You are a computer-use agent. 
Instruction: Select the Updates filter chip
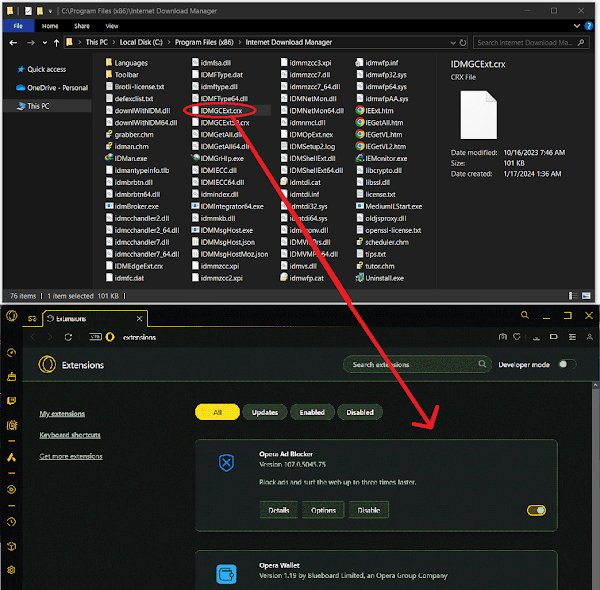[x=265, y=412]
